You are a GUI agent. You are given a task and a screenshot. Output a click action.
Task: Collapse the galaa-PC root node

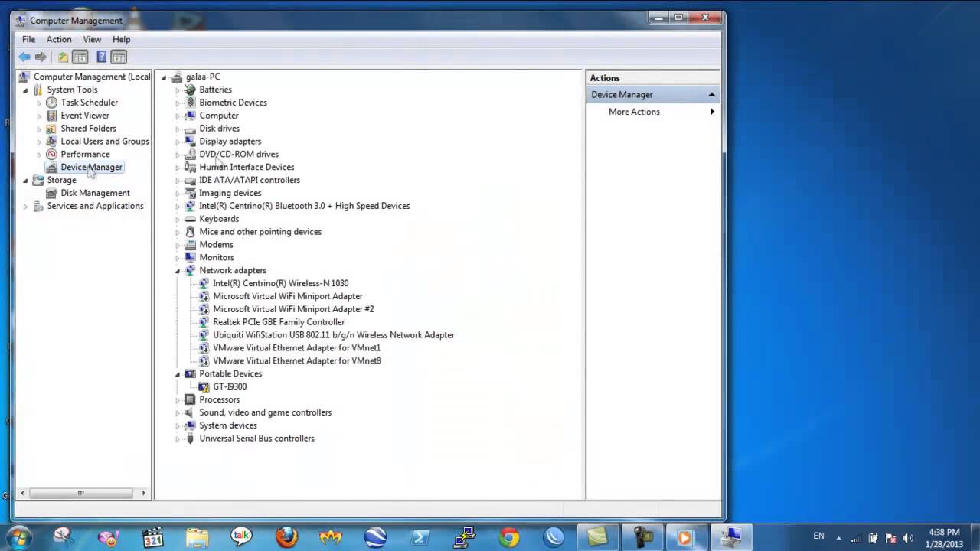point(164,77)
